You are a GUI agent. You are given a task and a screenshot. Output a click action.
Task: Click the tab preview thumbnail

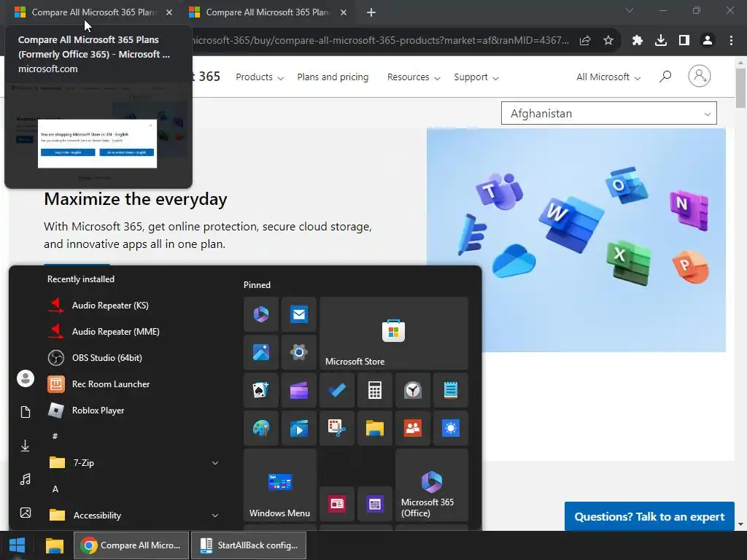point(98,134)
